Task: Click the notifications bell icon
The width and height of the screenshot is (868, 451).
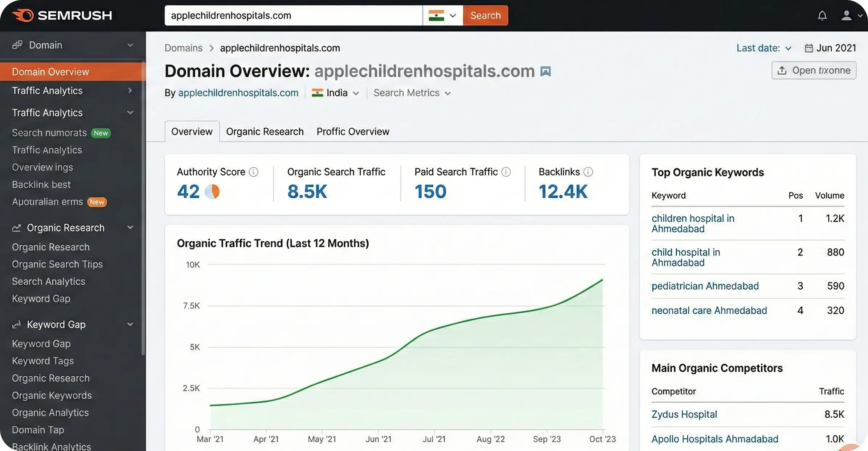Action: tap(822, 16)
